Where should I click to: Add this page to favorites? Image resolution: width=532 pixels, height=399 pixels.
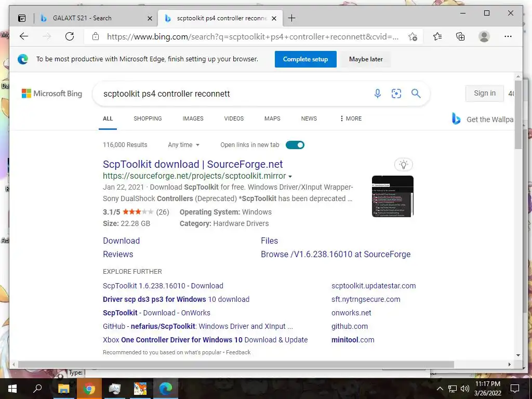[413, 37]
